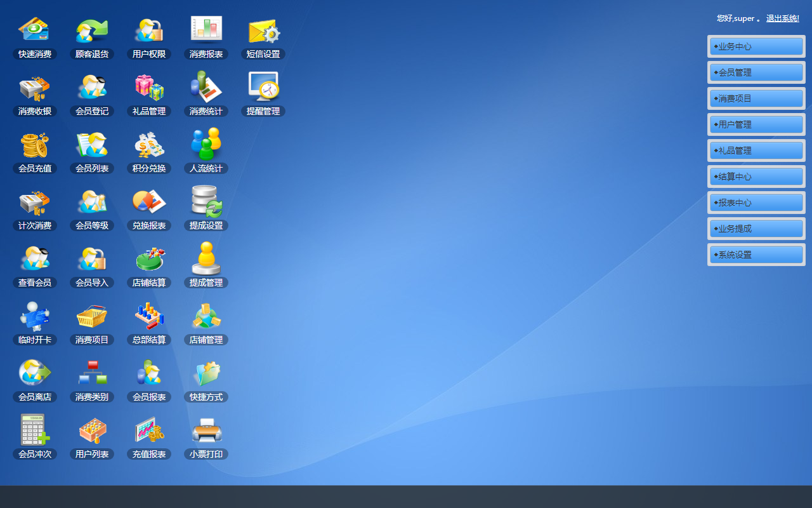This screenshot has height=508, width=812.
Task: Open 短信设置 envelope icon
Action: (x=263, y=30)
